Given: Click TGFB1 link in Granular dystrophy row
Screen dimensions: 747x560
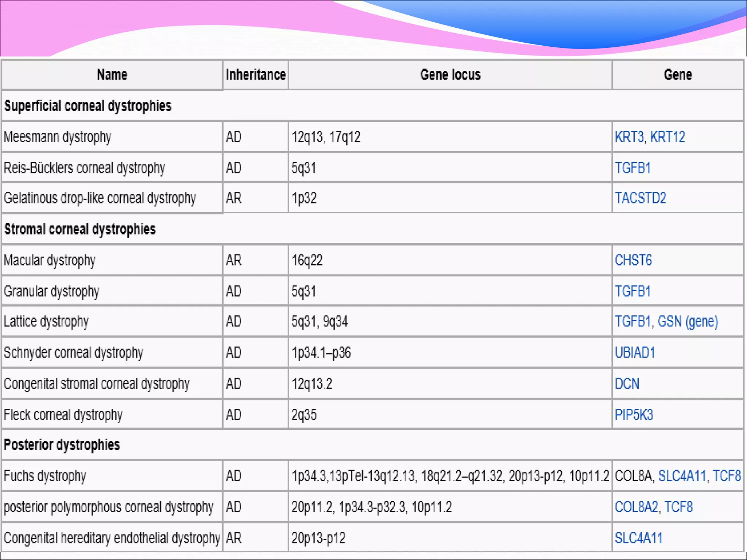Looking at the screenshot, I should (633, 291).
